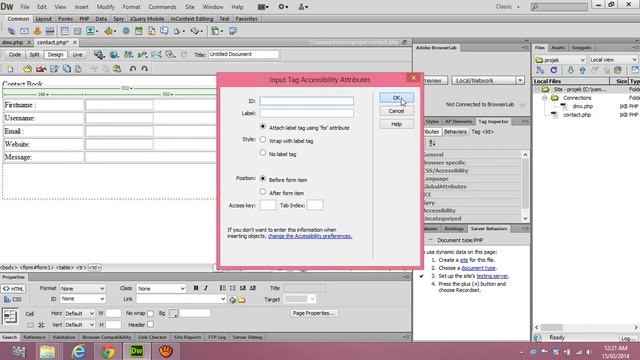Click the Insert Div Tag icon
640x360 pixels.
point(77,31)
